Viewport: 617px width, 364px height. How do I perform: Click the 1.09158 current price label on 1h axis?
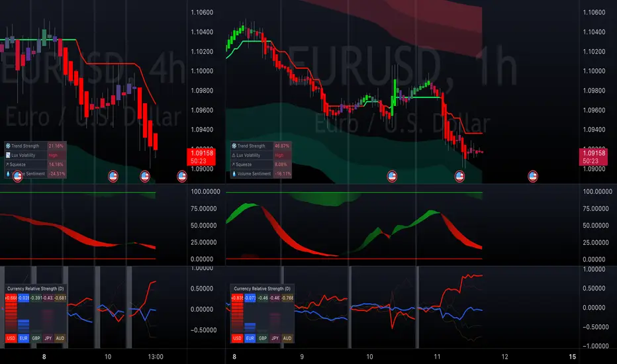pyautogui.click(x=593, y=157)
